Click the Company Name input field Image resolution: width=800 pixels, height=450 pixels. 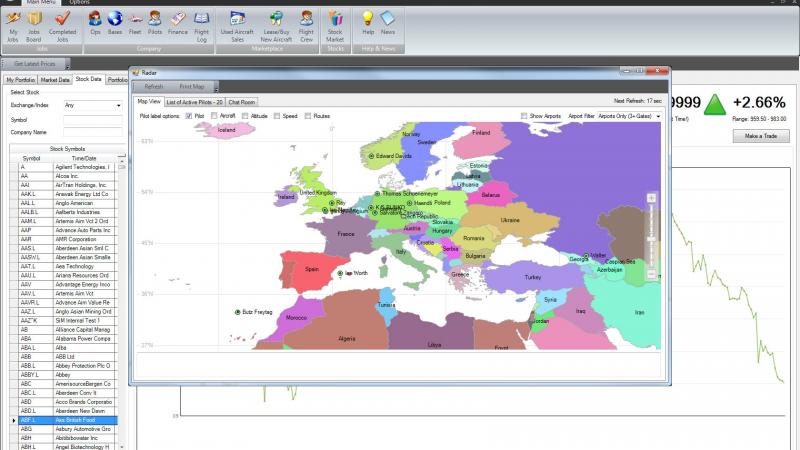tap(92, 132)
